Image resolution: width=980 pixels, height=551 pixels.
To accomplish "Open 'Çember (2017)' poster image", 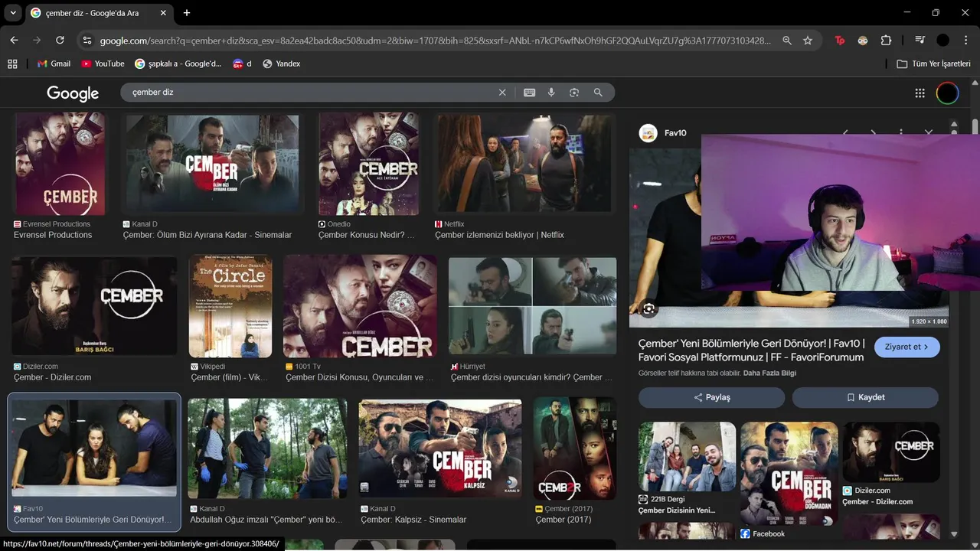I will pos(574,448).
